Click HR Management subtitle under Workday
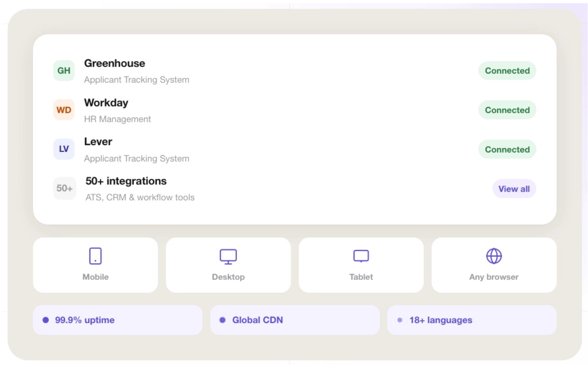This screenshot has height=366, width=588. (x=118, y=119)
